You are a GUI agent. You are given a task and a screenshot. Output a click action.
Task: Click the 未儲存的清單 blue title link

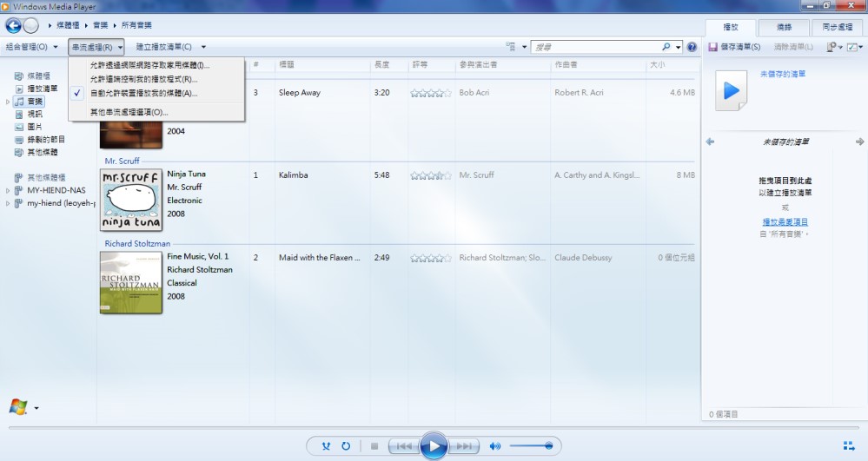coord(783,74)
